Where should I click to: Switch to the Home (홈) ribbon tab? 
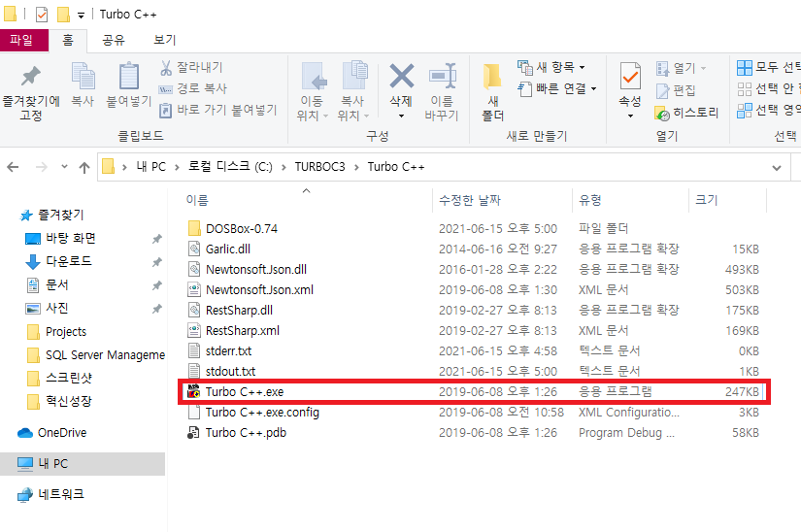(68, 40)
